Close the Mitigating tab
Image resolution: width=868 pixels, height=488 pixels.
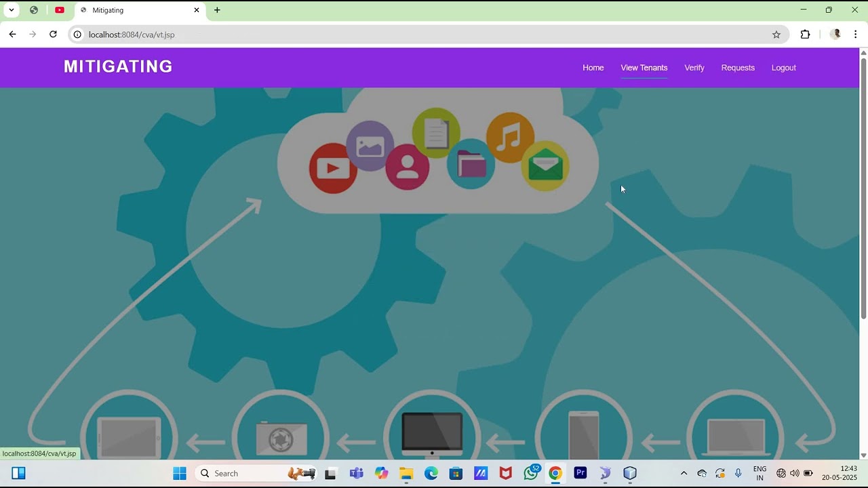click(197, 10)
